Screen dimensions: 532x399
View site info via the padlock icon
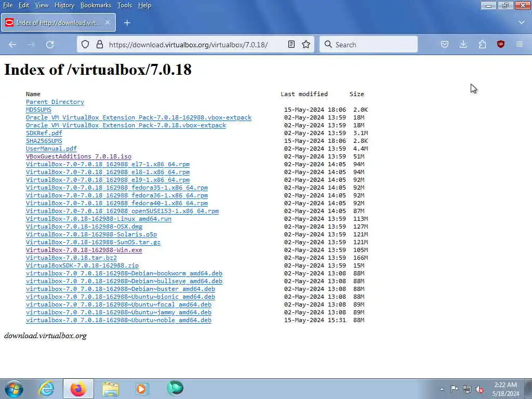(x=99, y=45)
